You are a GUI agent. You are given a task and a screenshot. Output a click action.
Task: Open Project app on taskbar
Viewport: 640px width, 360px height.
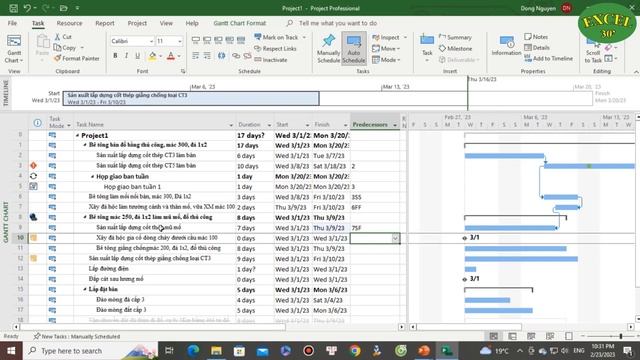pyautogui.click(x=447, y=351)
